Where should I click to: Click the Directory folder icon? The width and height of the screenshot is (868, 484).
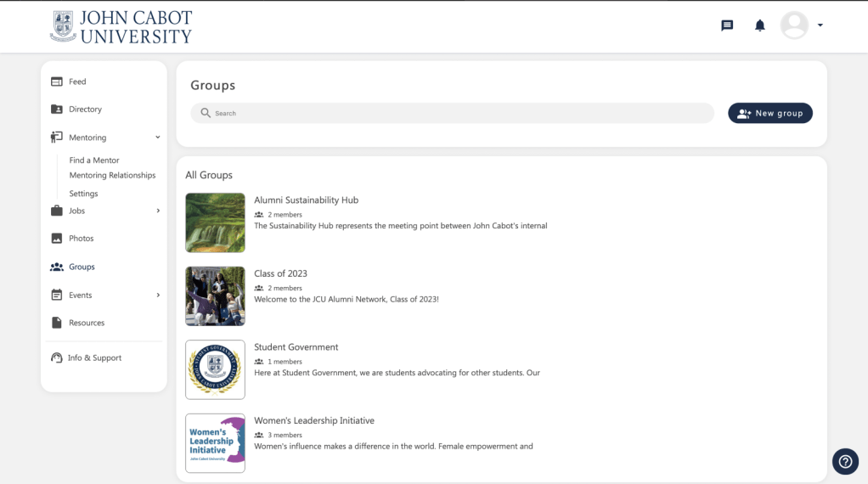click(57, 110)
